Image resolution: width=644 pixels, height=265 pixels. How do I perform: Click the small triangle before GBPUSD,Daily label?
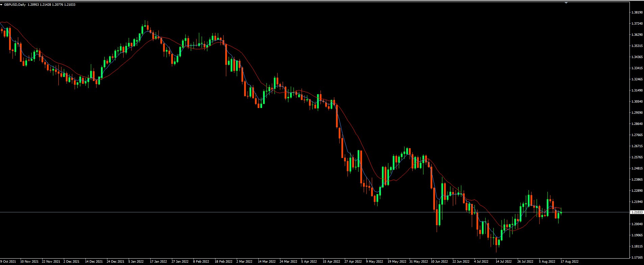pos(2,5)
